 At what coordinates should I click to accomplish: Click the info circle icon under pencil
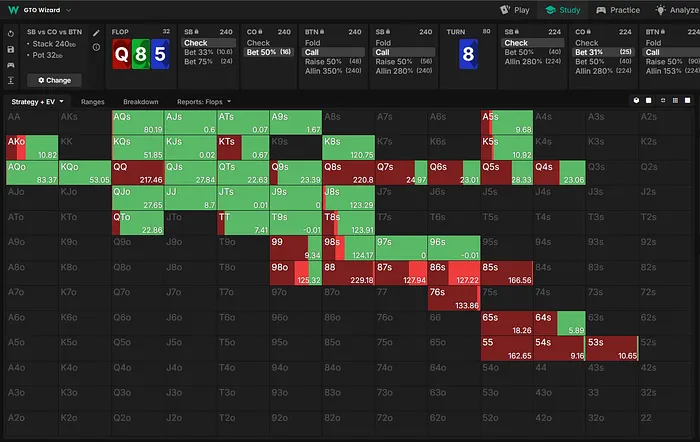(97, 48)
